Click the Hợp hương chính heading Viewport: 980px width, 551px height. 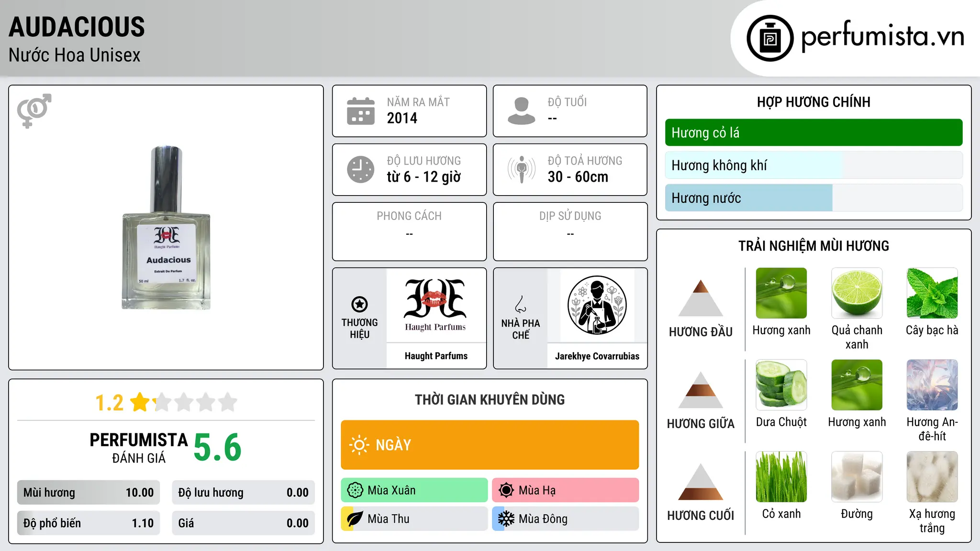813,102
